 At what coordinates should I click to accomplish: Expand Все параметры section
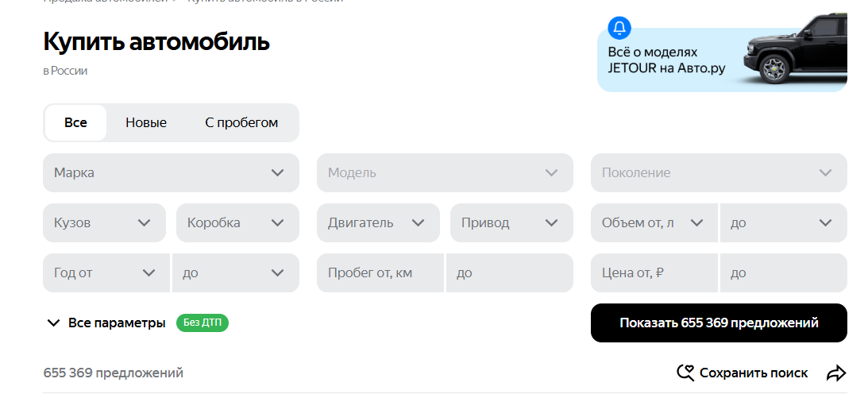106,323
